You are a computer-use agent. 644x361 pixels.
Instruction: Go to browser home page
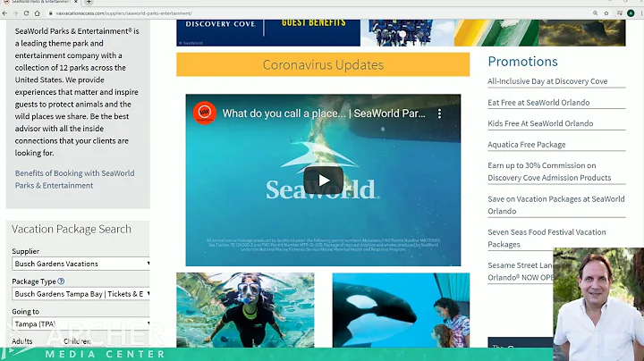point(37,13)
